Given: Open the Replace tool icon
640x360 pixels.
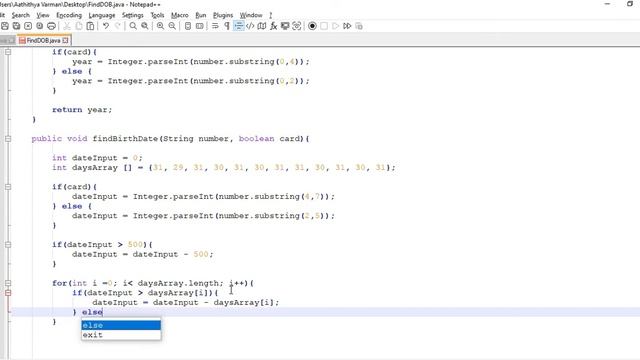Looking at the screenshot, I should 145,26.
